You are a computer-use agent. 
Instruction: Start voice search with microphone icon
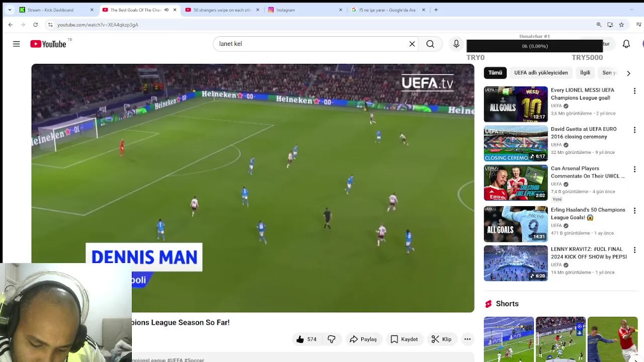(456, 44)
